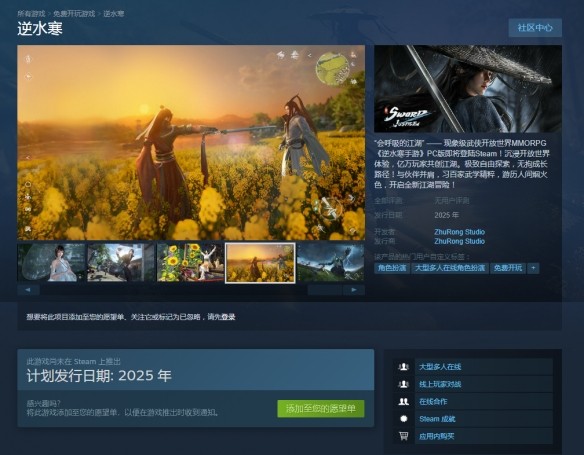Screen dimensions: 584x455
Task: Click the 无用户评测 review text
Action: click(451, 201)
